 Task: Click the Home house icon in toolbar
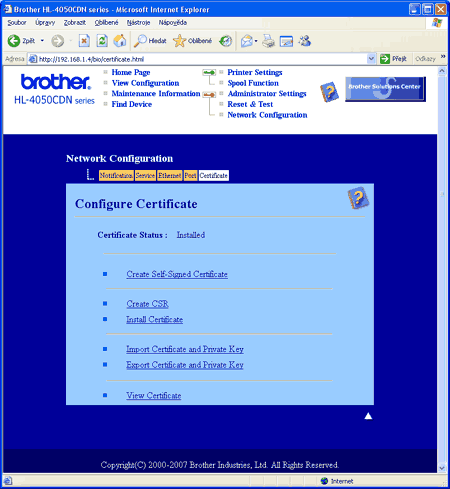pyautogui.click(x=120, y=41)
